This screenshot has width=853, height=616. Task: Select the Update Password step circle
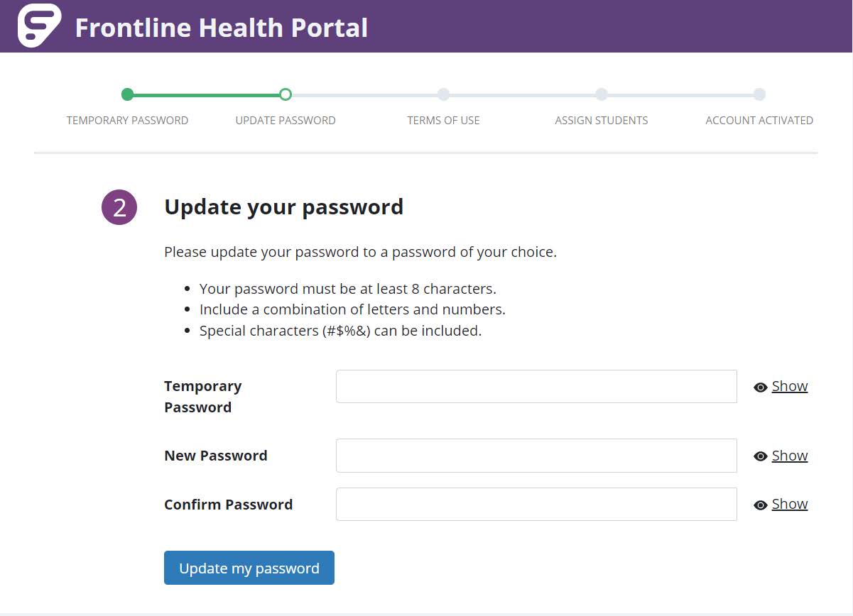[x=286, y=94]
